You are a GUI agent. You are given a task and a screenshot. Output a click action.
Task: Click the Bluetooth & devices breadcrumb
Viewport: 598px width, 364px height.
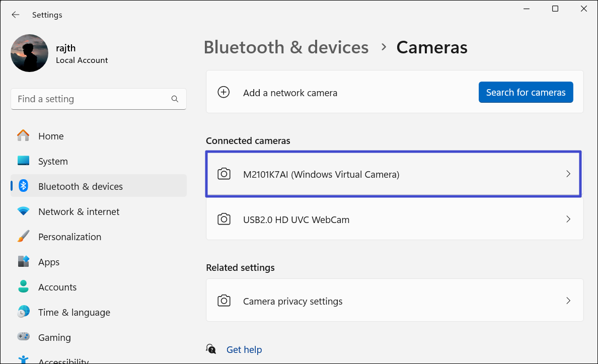click(286, 47)
